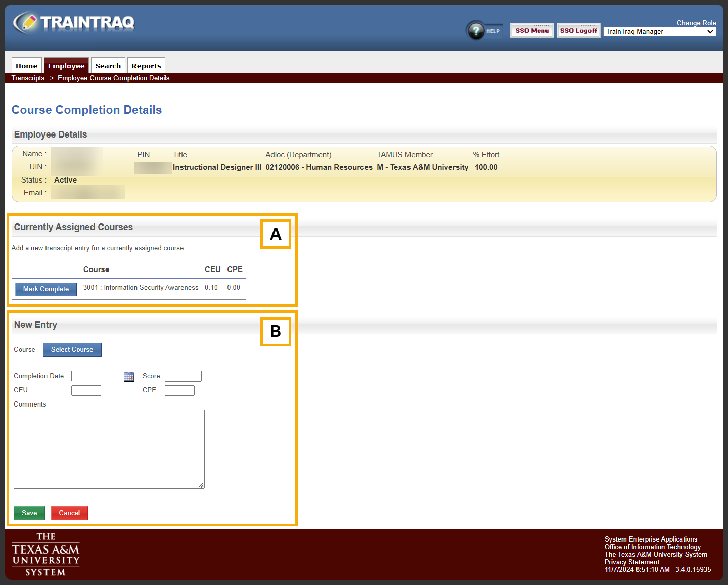
Task: Open the Search tab
Action: [x=108, y=66]
